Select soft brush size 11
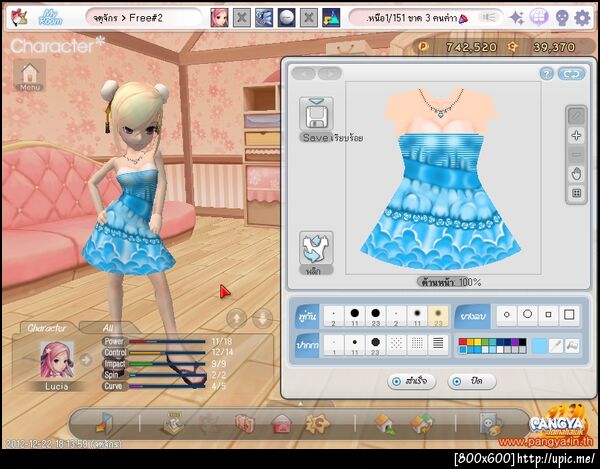The image size is (600, 469). (x=417, y=316)
